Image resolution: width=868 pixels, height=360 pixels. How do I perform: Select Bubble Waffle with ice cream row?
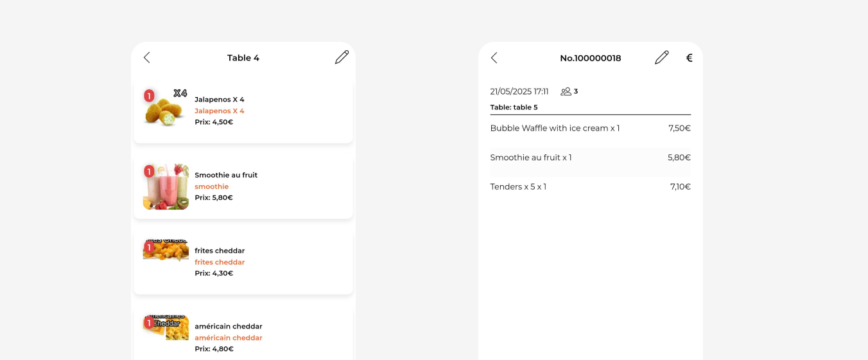click(x=590, y=128)
